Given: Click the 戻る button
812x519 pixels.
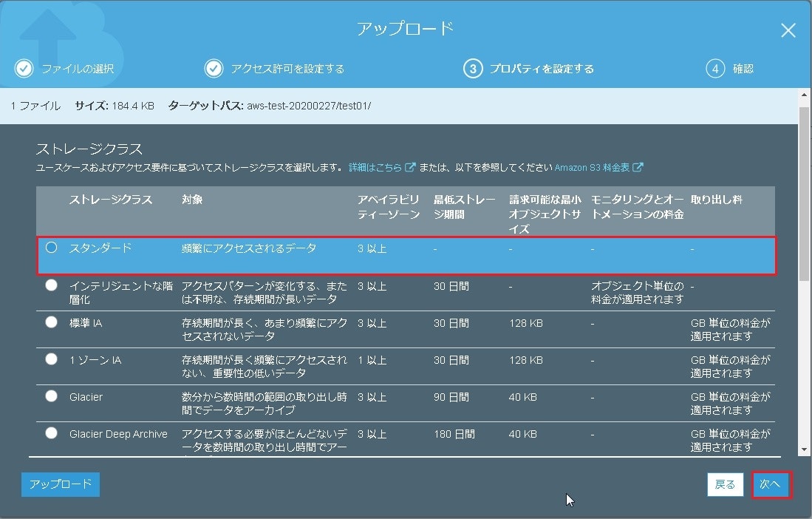Looking at the screenshot, I should tap(725, 485).
